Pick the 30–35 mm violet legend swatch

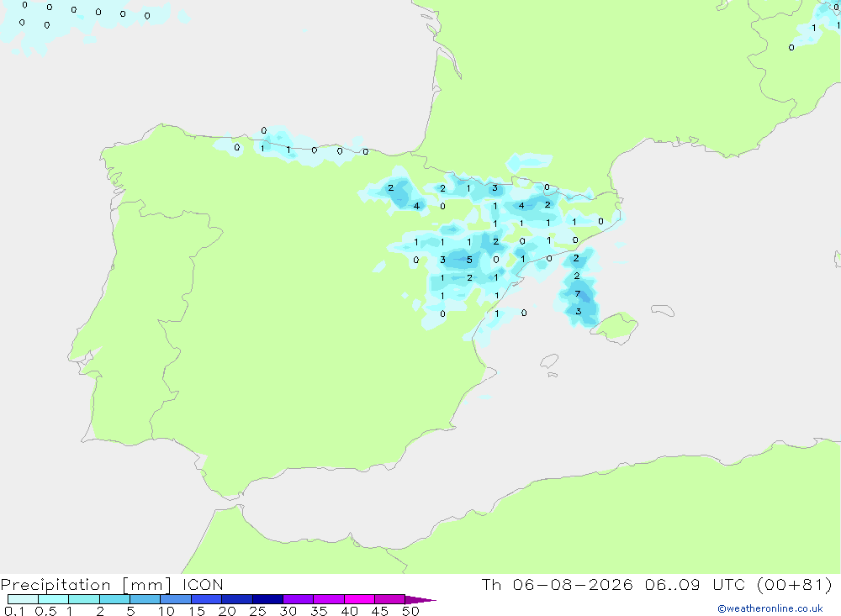coord(299,599)
